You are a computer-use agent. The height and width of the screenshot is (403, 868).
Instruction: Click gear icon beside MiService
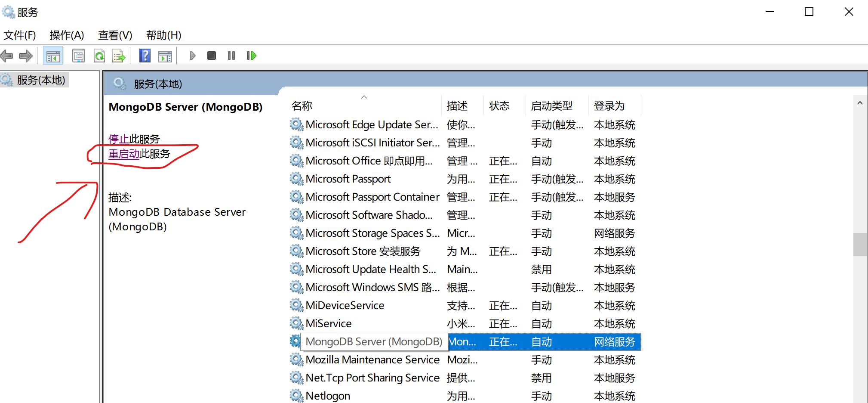pyautogui.click(x=296, y=323)
